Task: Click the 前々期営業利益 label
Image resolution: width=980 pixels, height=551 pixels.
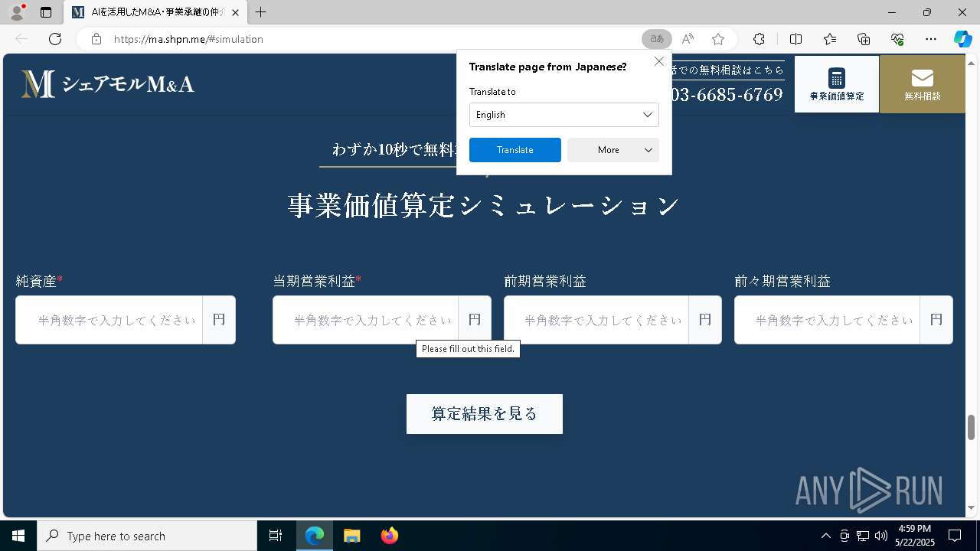Action: [782, 281]
